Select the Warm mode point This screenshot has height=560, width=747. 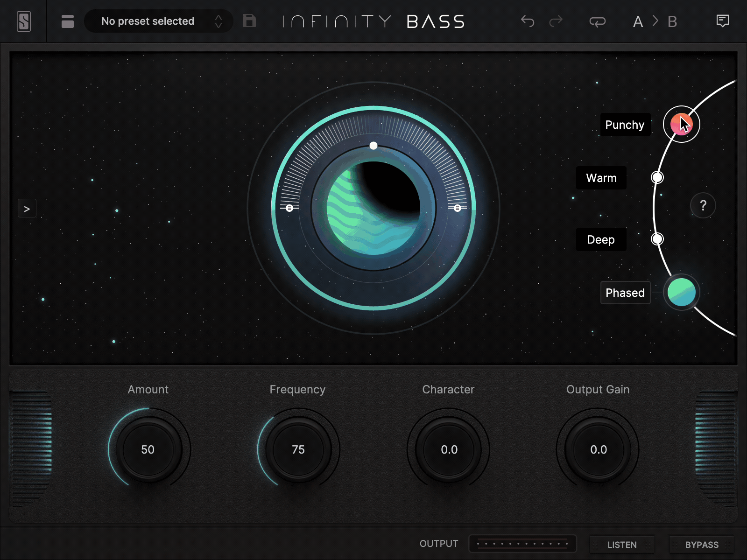pos(657,177)
